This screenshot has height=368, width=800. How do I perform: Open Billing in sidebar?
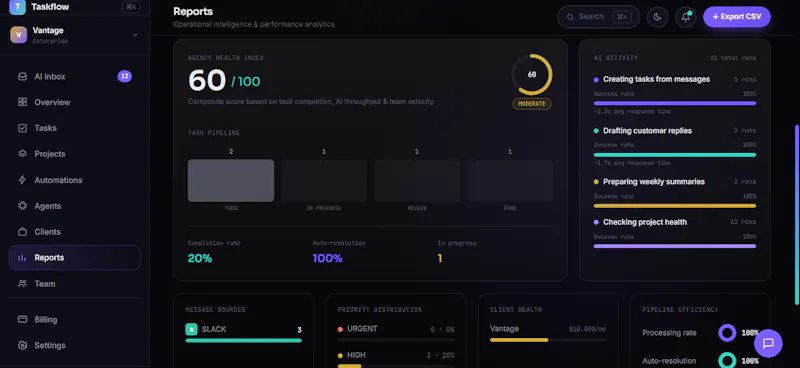[x=74, y=320]
